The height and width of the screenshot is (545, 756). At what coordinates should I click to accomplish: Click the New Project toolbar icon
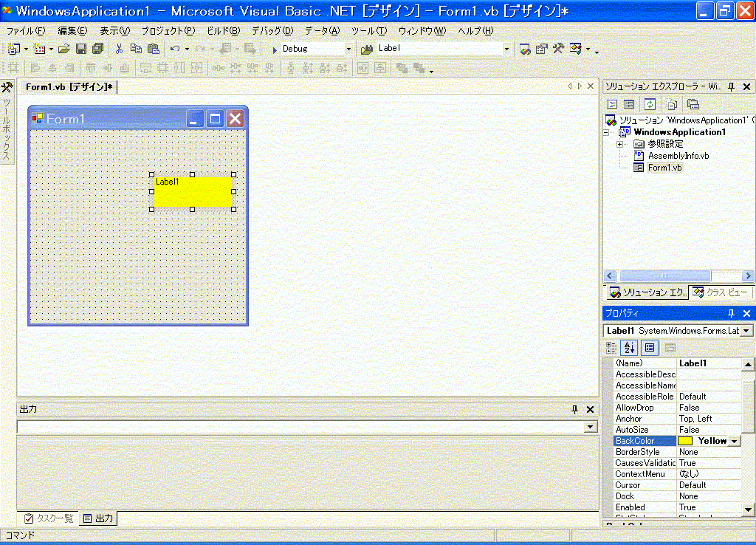14,49
